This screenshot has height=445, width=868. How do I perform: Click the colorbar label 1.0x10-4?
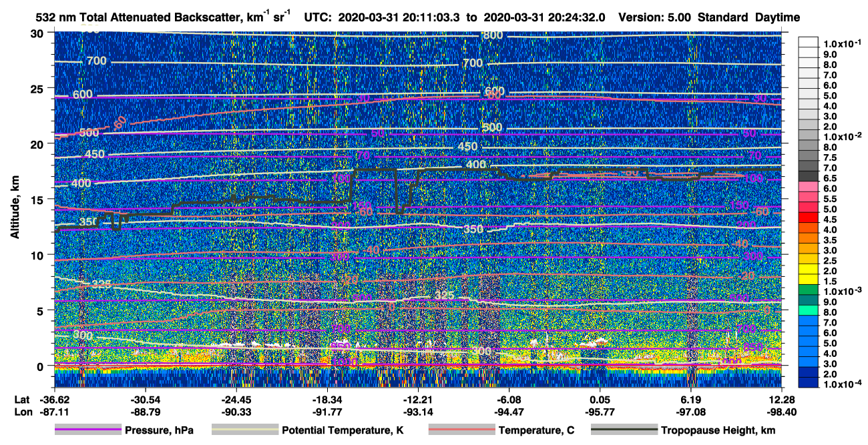pos(843,385)
